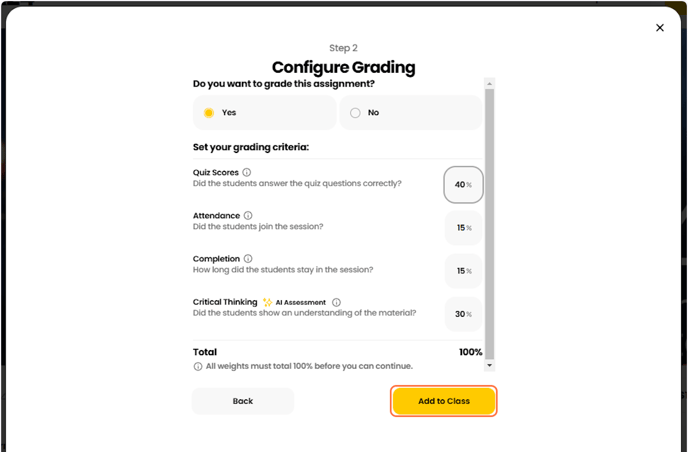Click the Total 100% value
This screenshot has height=452, width=688.
click(x=470, y=352)
